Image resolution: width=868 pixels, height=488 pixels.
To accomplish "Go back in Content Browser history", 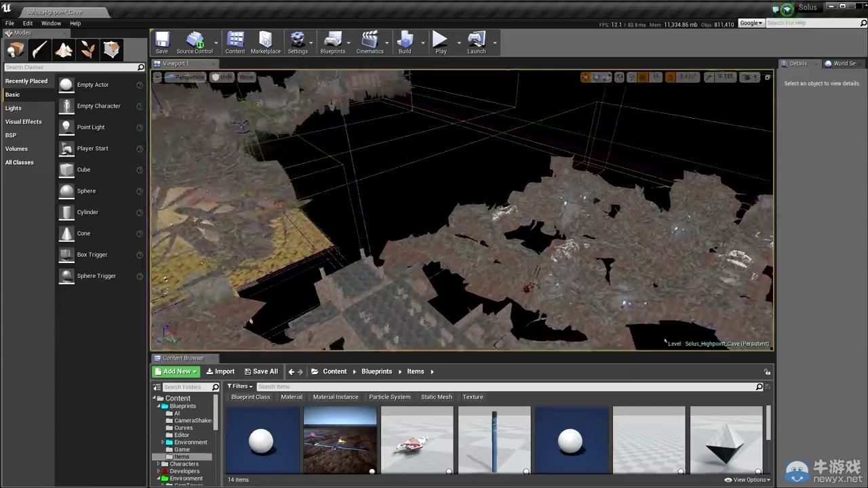I will (292, 371).
